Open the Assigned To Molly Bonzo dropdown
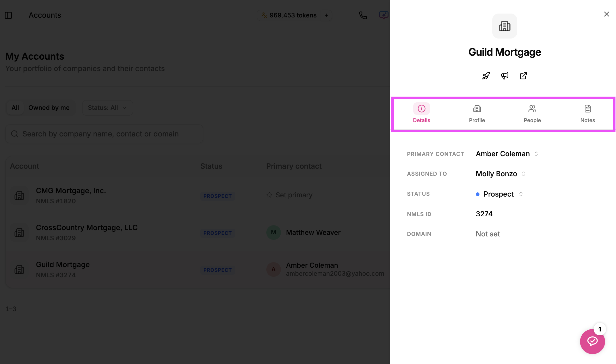 click(500, 174)
